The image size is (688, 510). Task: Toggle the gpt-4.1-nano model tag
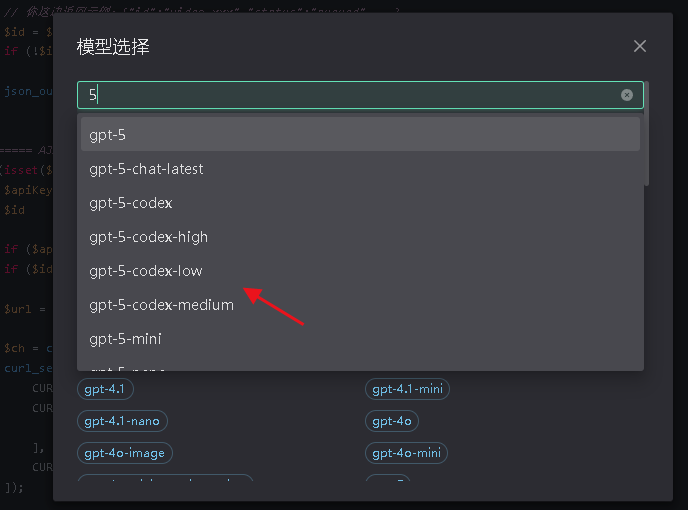pos(122,421)
